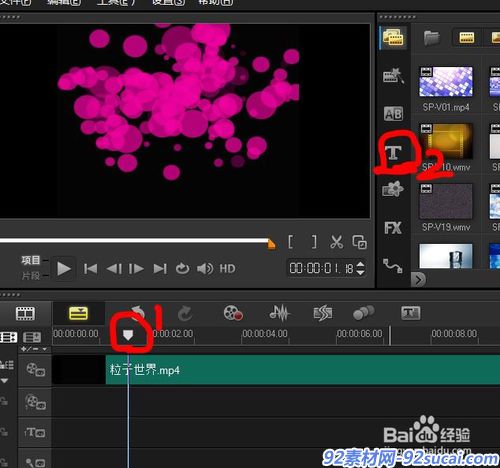The height and width of the screenshot is (468, 500).
Task: Click 00:00:02.00 on the timeline ruler
Action: click(x=173, y=333)
